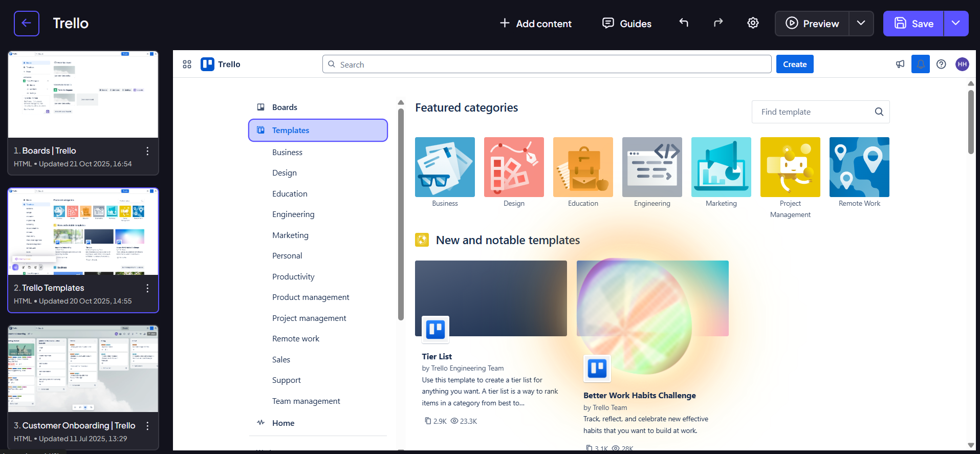Open the Tier List template cover image
The image size is (980, 454).
pos(491,298)
